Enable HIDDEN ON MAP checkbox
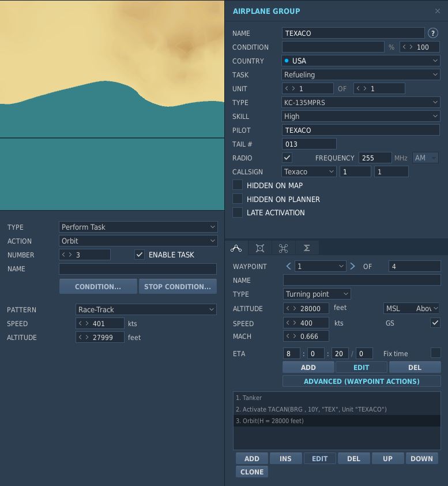448x486 pixels. pos(238,185)
